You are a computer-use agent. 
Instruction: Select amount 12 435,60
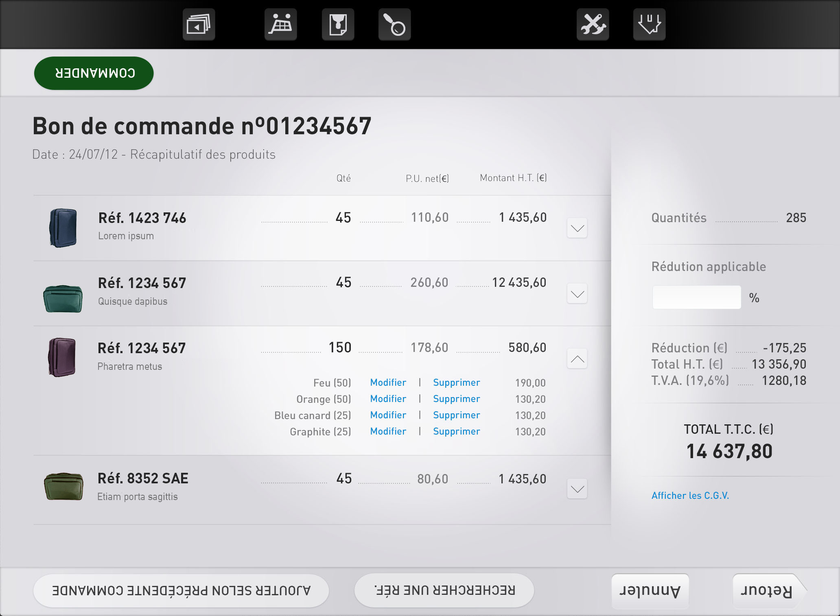point(519,282)
